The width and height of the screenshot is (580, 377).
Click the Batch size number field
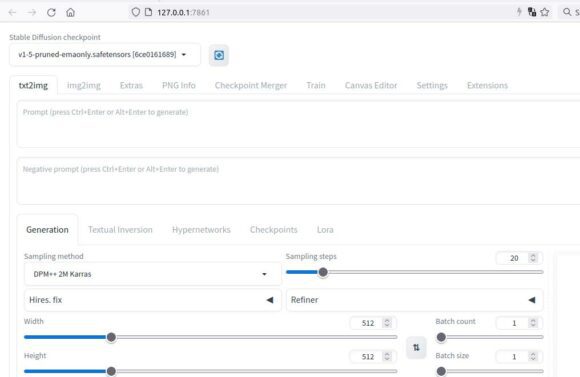[519, 357]
